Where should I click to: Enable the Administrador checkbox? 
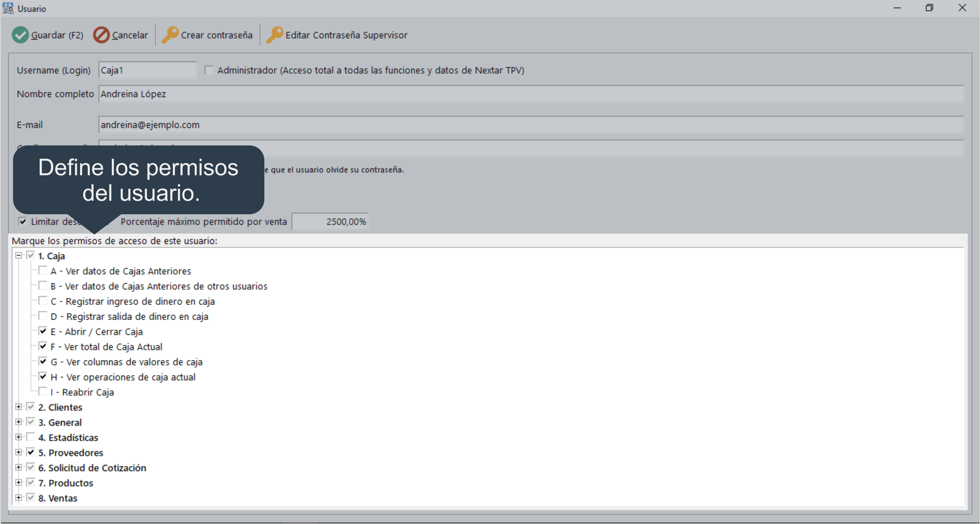(209, 70)
